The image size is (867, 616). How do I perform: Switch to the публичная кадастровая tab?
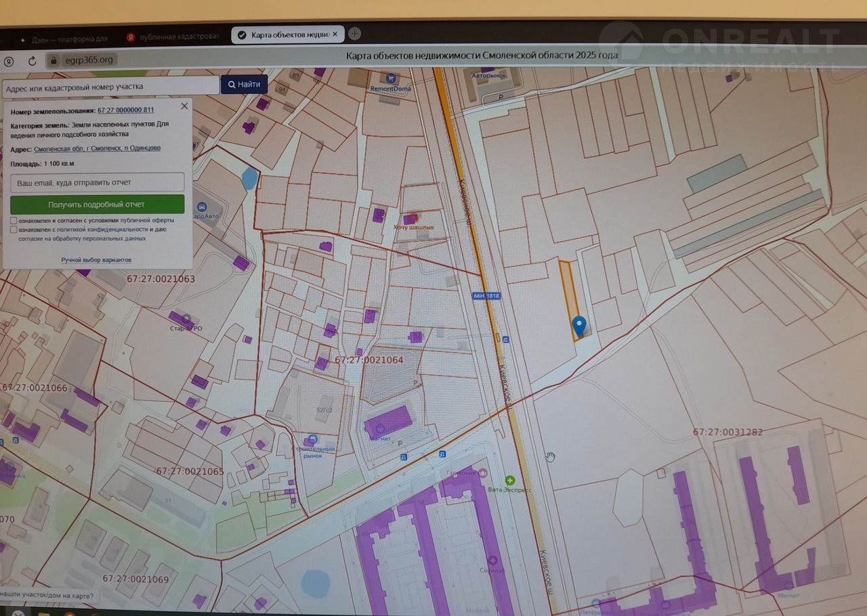[176, 37]
